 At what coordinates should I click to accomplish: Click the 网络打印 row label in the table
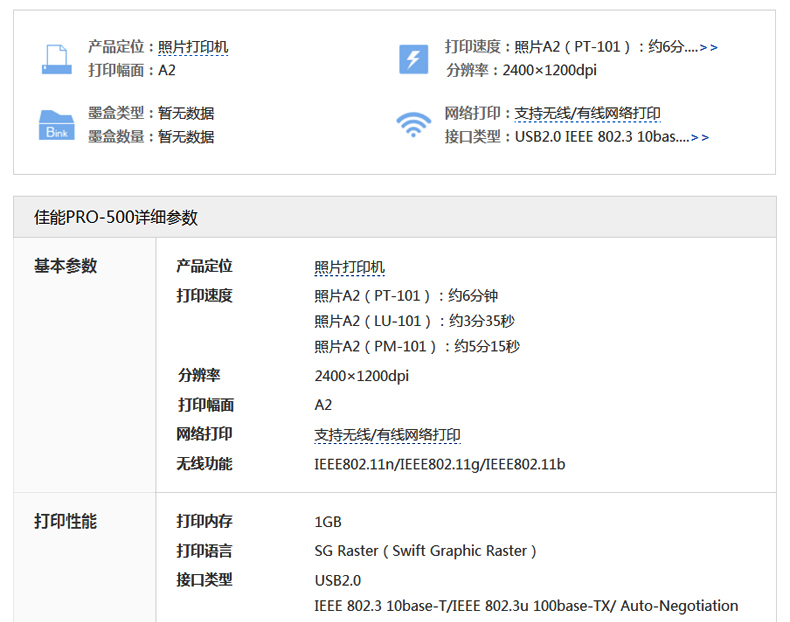(204, 434)
